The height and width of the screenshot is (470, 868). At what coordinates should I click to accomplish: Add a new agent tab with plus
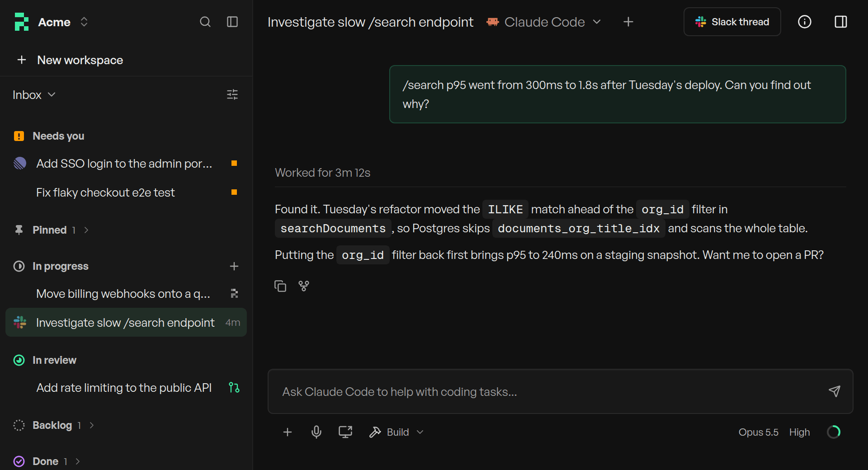628,22
